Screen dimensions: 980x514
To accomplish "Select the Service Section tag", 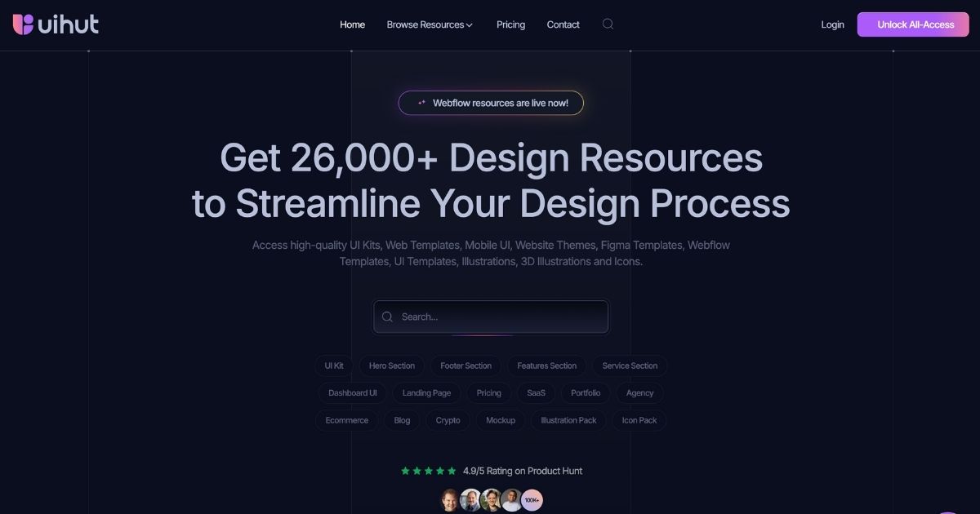I will tap(630, 366).
